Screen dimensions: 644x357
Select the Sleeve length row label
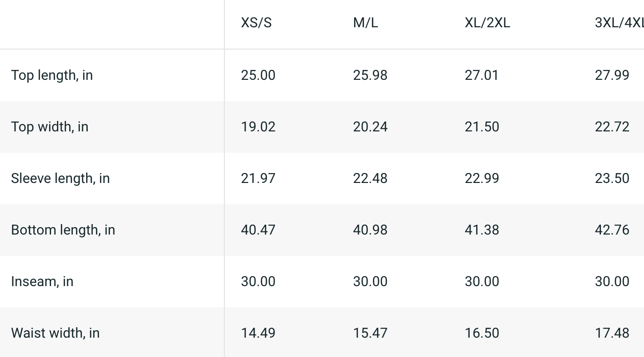tap(60, 178)
